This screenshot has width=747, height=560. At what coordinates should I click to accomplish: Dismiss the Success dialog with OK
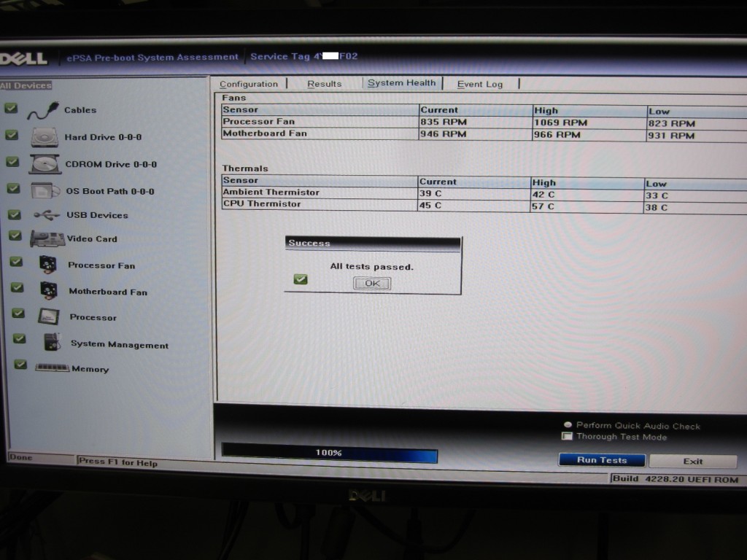click(x=372, y=284)
